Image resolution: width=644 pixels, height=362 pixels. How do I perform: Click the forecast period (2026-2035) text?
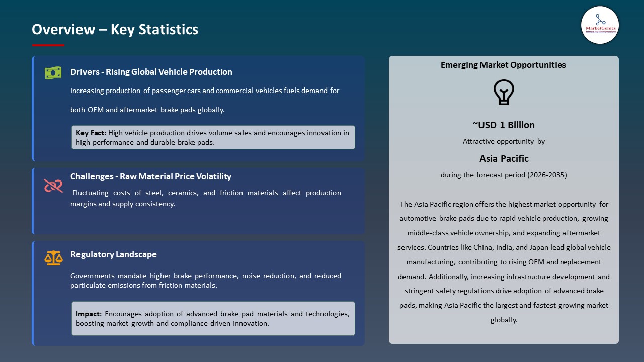pos(504,175)
